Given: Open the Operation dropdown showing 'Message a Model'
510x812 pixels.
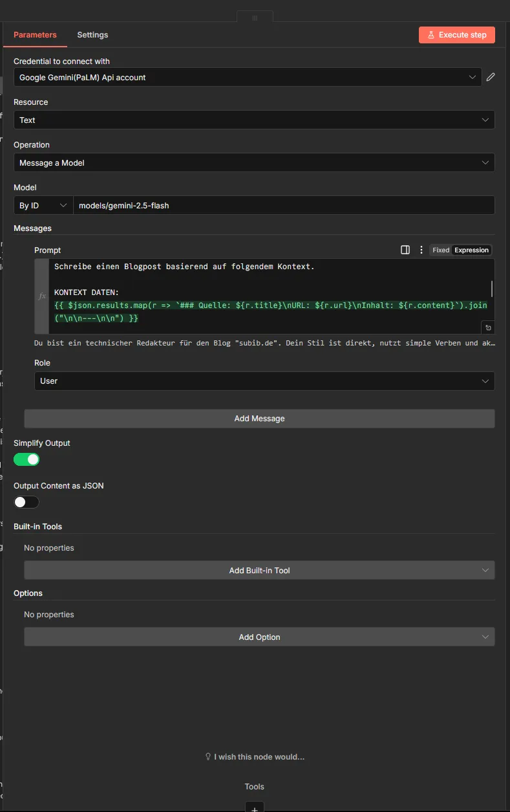Looking at the screenshot, I should click(254, 162).
